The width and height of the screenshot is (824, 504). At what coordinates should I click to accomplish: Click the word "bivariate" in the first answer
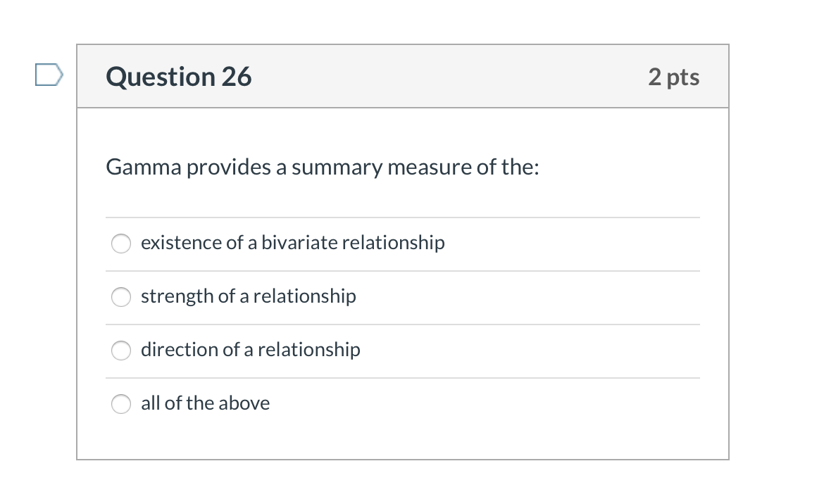click(299, 243)
